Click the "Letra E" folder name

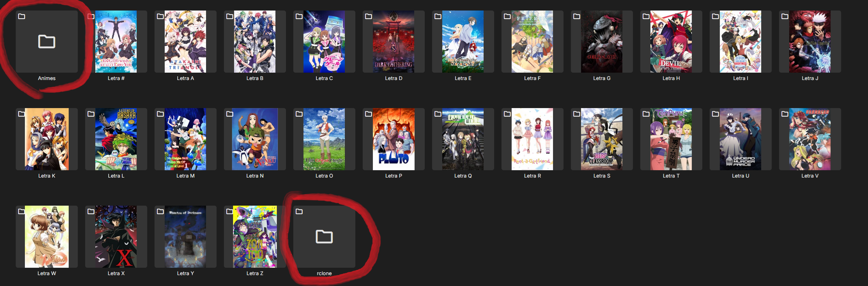coord(463,78)
